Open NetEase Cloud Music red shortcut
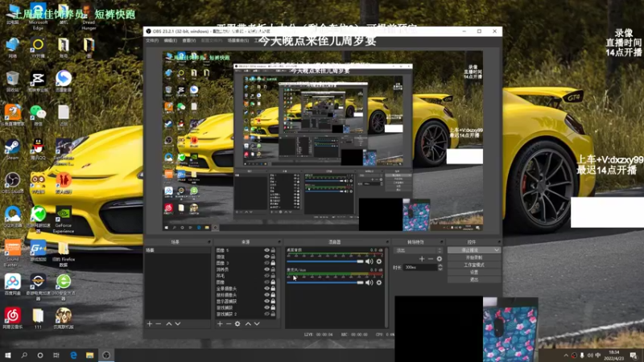644x362 pixels. 12,319
